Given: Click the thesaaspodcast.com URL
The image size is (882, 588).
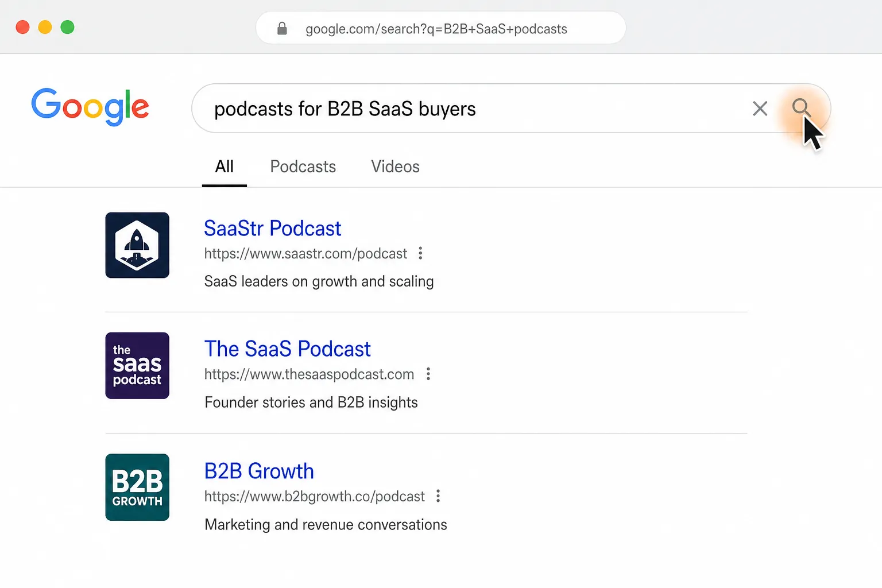Looking at the screenshot, I should 309,374.
